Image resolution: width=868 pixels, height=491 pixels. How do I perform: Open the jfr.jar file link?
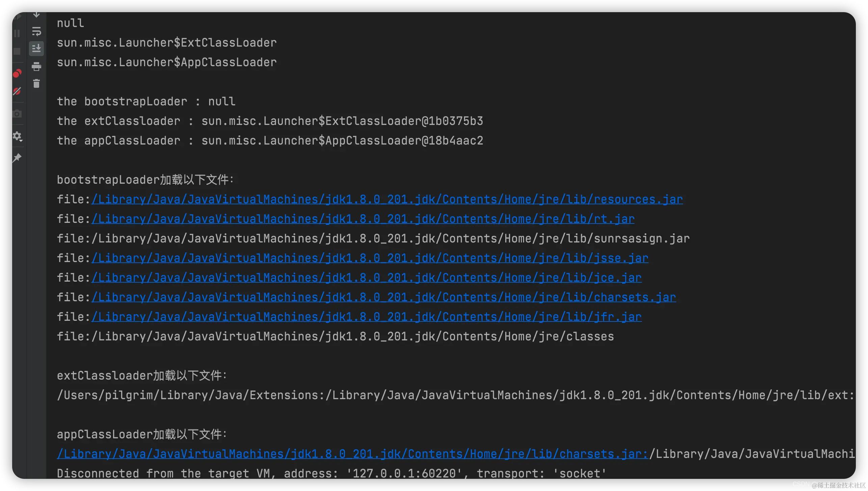pos(366,317)
